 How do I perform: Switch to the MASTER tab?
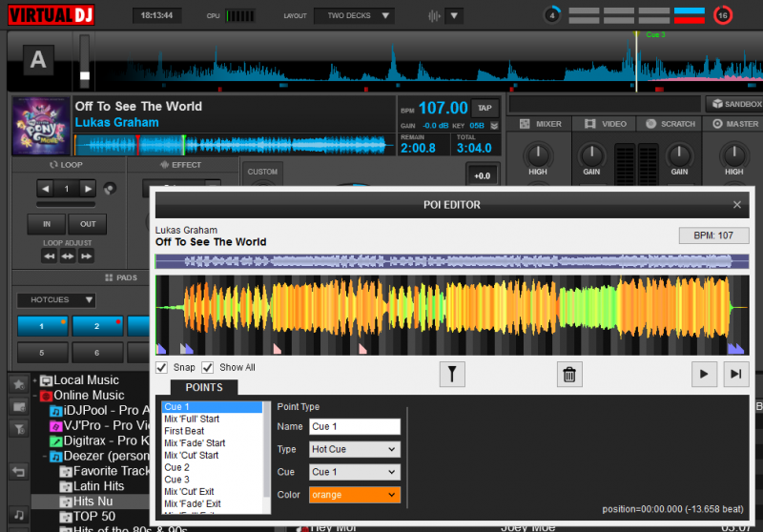click(x=734, y=124)
